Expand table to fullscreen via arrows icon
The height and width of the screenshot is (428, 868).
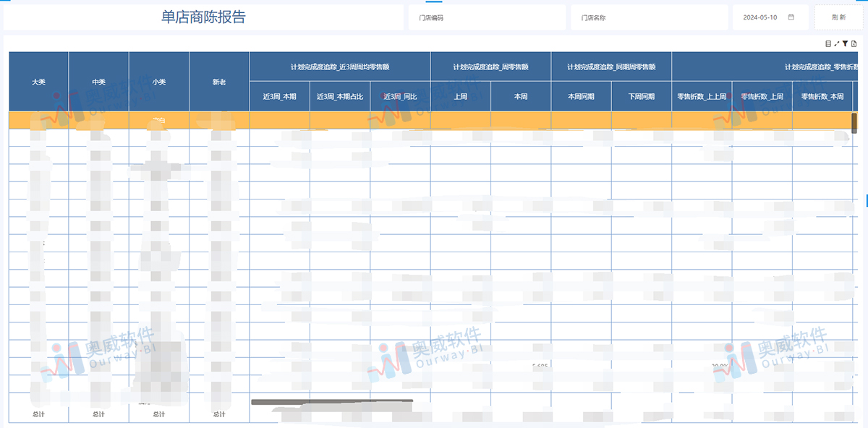tap(837, 44)
